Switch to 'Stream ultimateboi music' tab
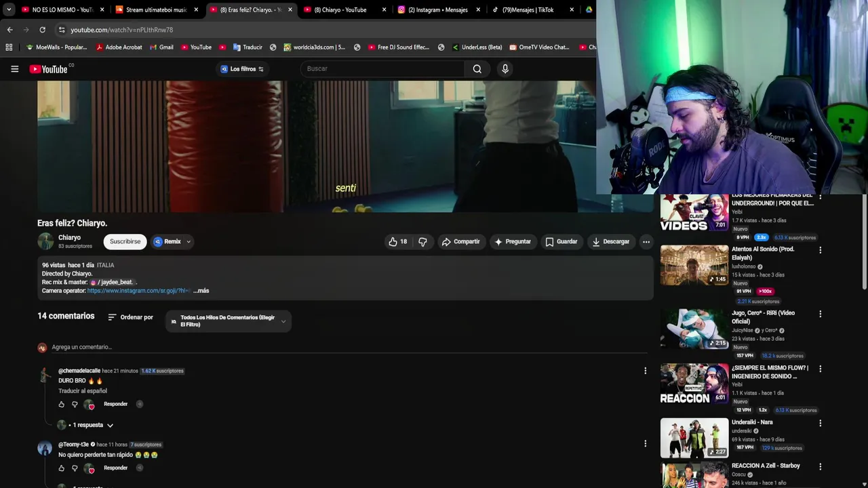 [157, 9]
